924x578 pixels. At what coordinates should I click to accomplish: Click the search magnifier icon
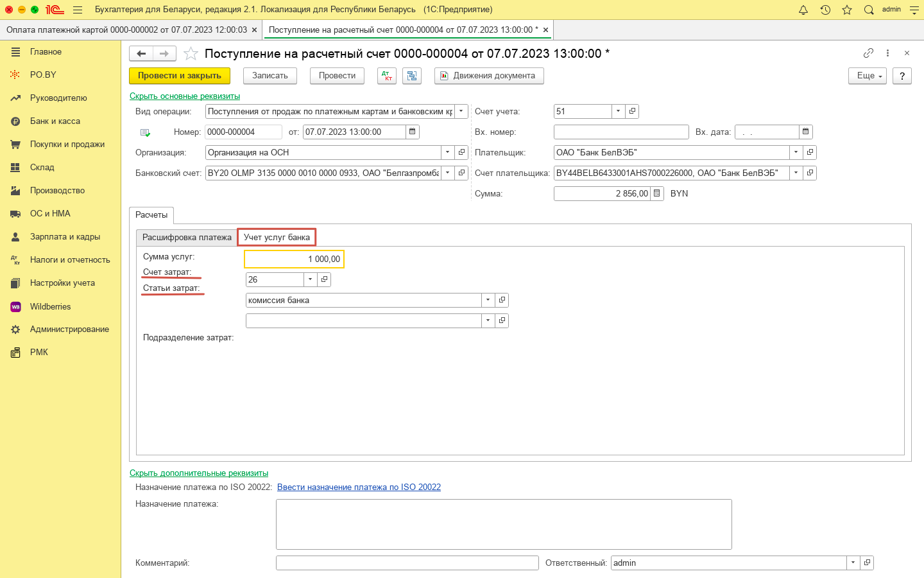click(x=869, y=10)
